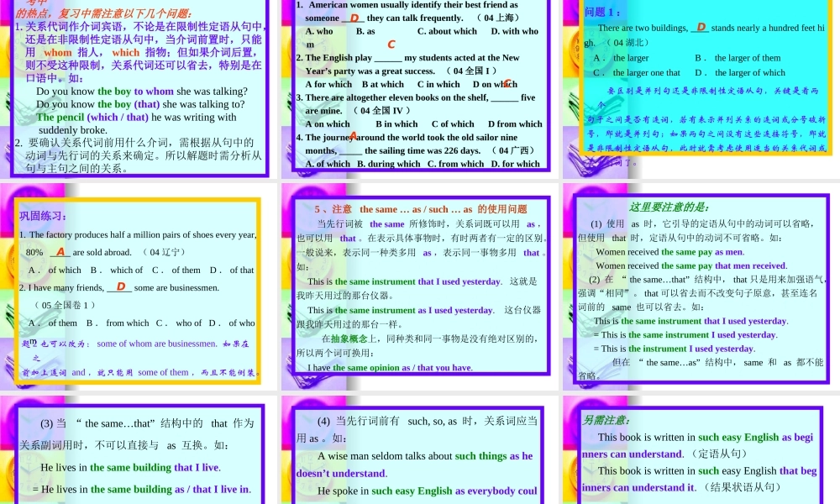Screen dimensions: 840x504
Task: Open the 巩固练习 exercise slide
Action: pyautogui.click(x=139, y=286)
